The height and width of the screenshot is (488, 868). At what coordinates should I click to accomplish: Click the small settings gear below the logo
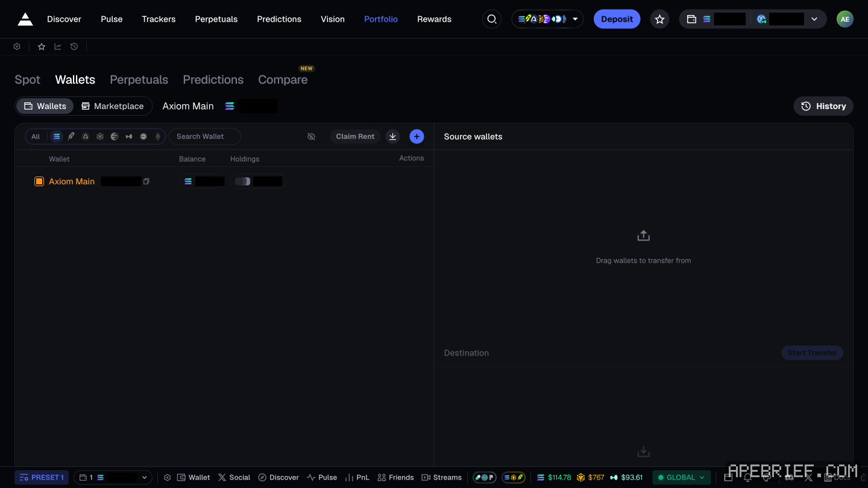(x=17, y=46)
